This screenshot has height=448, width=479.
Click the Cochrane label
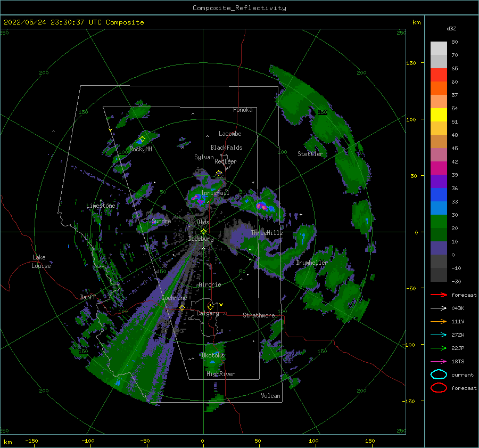coord(174,298)
